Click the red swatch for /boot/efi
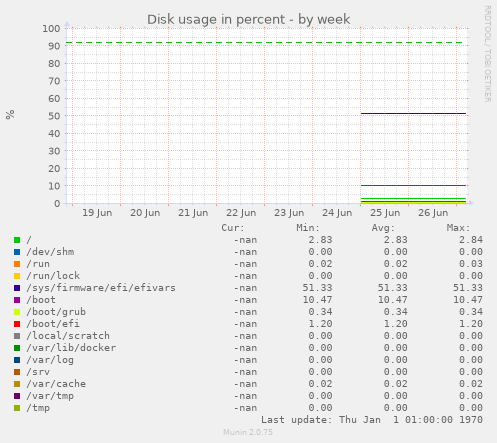The height and width of the screenshot is (443, 497). coord(17,324)
